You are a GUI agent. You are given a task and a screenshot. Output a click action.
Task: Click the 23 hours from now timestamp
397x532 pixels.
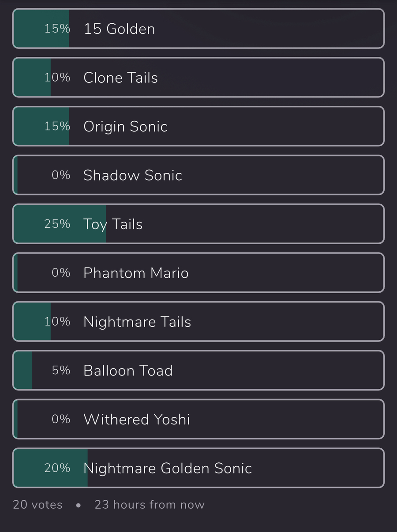(150, 505)
